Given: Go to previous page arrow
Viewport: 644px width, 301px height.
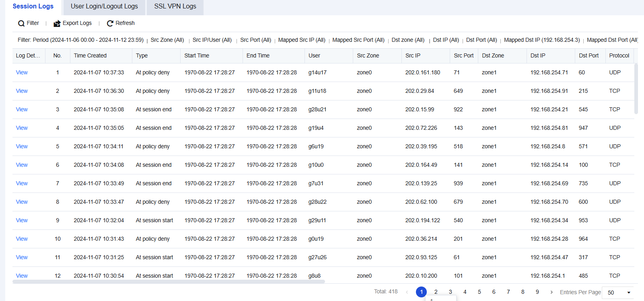Looking at the screenshot, I should [407, 292].
